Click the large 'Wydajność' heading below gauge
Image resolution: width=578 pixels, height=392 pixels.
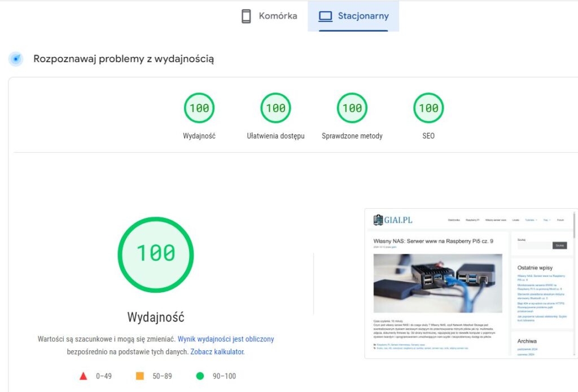(156, 317)
